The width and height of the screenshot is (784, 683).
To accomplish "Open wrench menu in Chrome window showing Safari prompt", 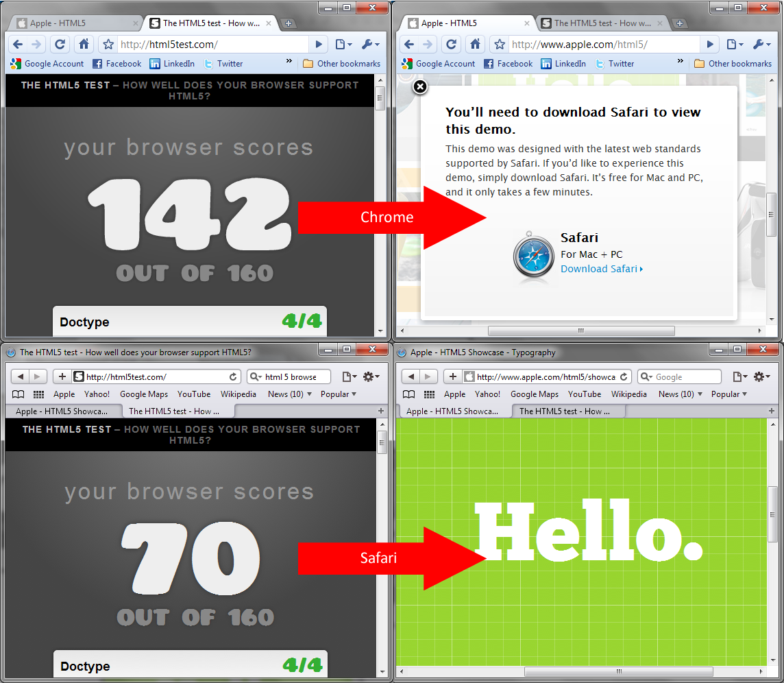I will pyautogui.click(x=762, y=45).
